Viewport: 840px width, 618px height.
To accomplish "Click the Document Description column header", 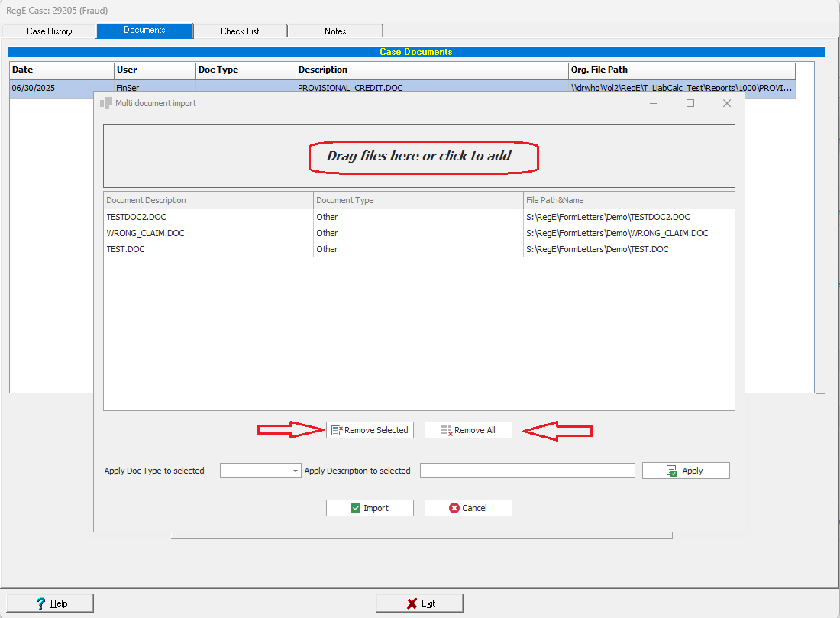I will 208,200.
